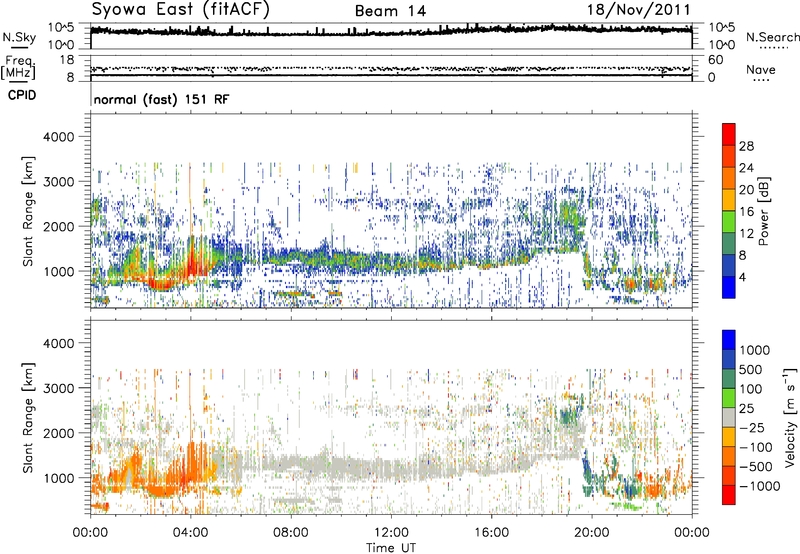Click the velocity scale value '-25'
800x554 pixels.
pos(753,428)
